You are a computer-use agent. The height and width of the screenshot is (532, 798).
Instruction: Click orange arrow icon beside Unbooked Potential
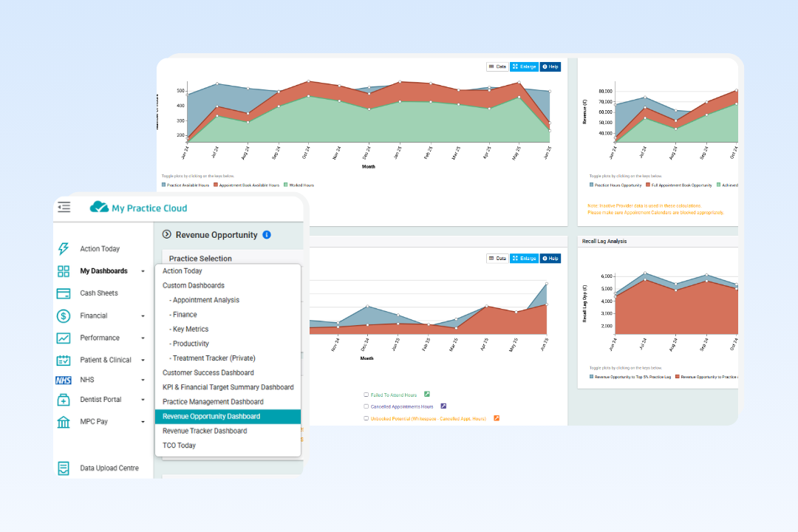[x=497, y=418]
